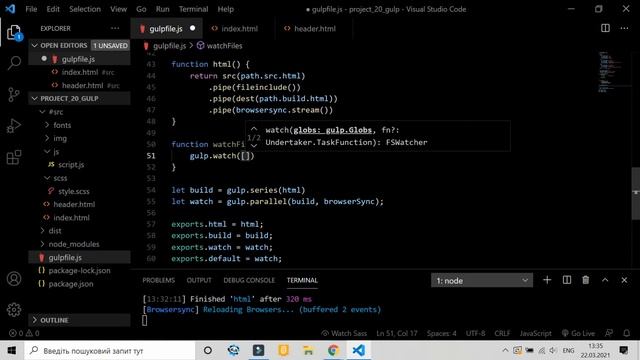Open the Run and Debug view
640x360 pixels.
(x=14, y=126)
